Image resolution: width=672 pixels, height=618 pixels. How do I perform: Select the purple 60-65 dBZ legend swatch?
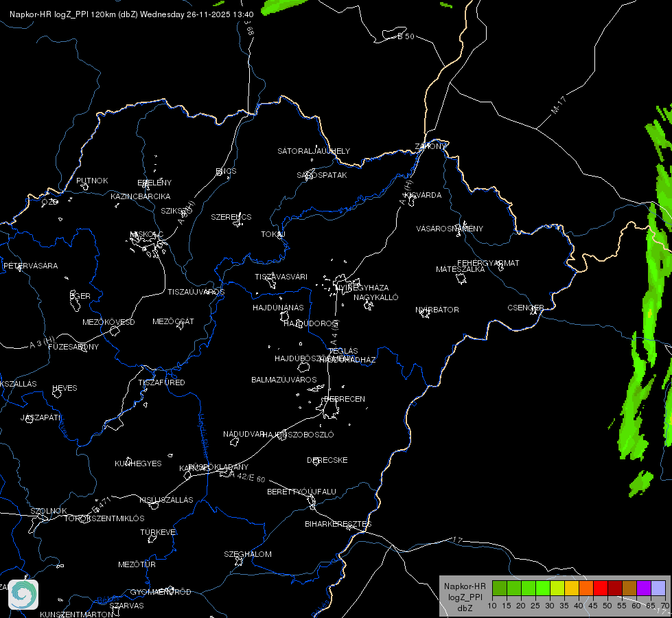[644, 588]
